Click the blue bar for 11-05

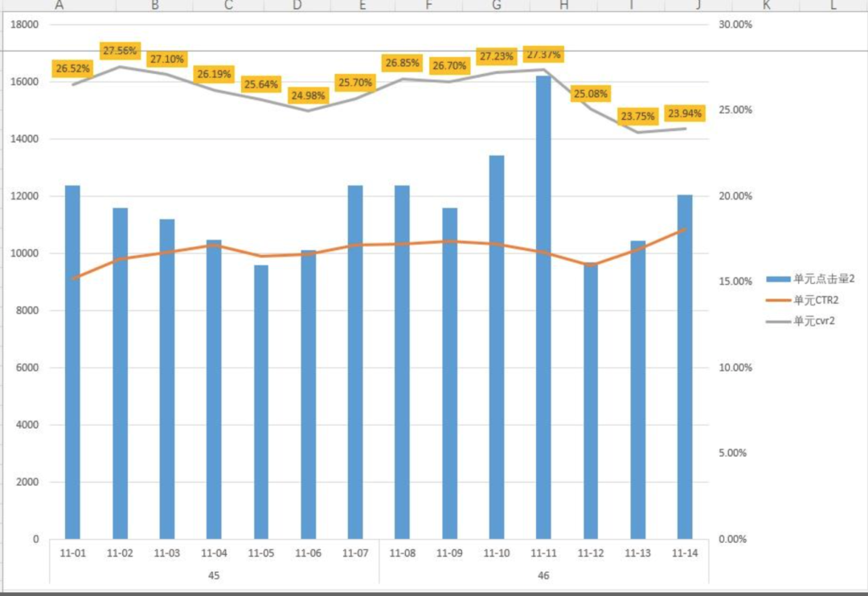pyautogui.click(x=261, y=402)
